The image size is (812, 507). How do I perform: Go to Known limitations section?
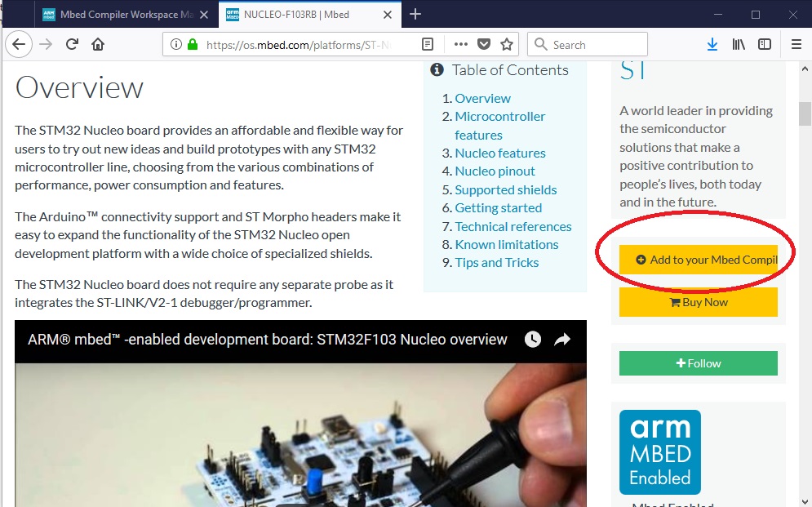507,244
